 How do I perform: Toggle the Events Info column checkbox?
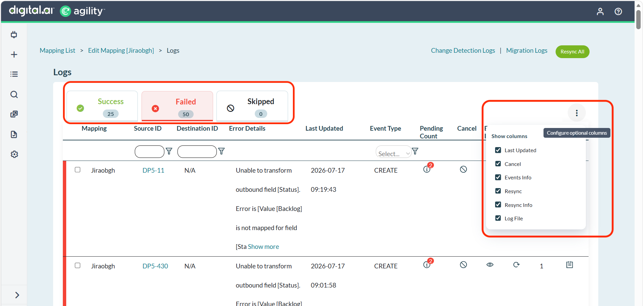pos(498,177)
